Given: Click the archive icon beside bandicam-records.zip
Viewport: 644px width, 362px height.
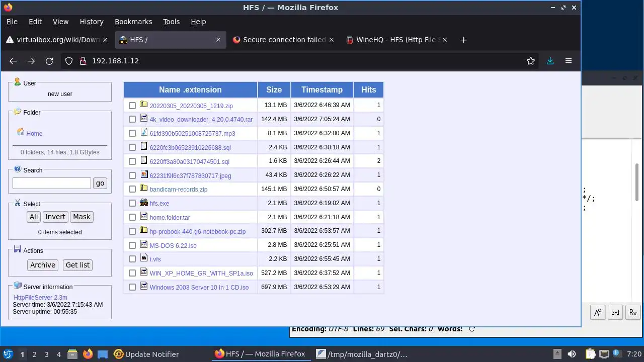Looking at the screenshot, I should coord(144,188).
